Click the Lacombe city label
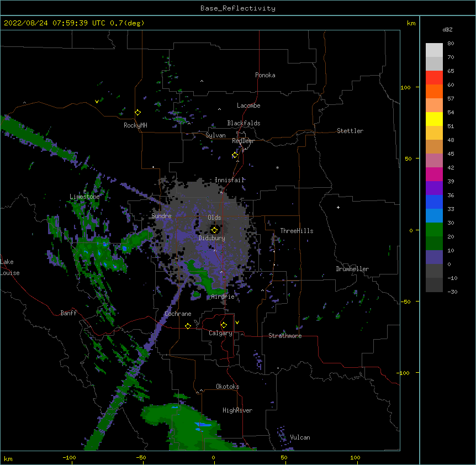Screen dimensions: 476x465 248,105
